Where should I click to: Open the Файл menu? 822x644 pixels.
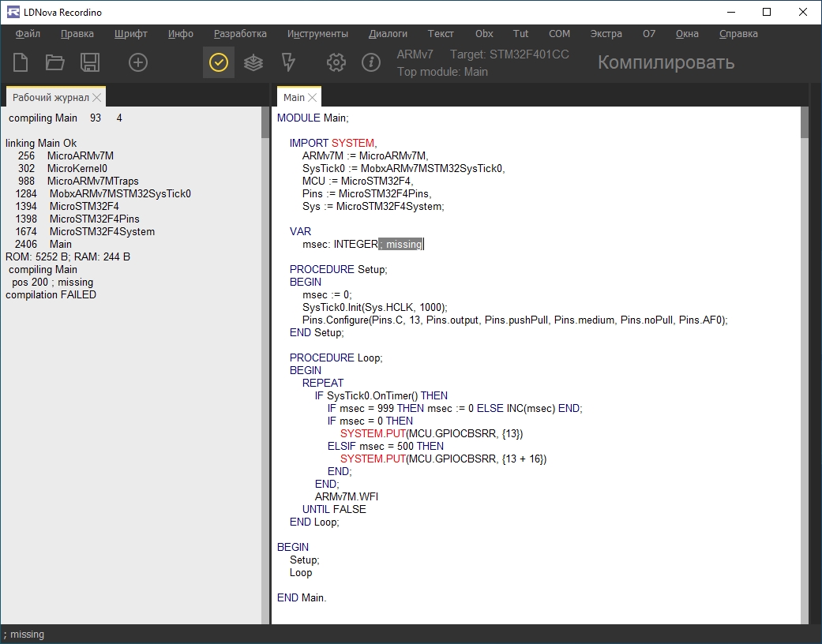tap(28, 34)
